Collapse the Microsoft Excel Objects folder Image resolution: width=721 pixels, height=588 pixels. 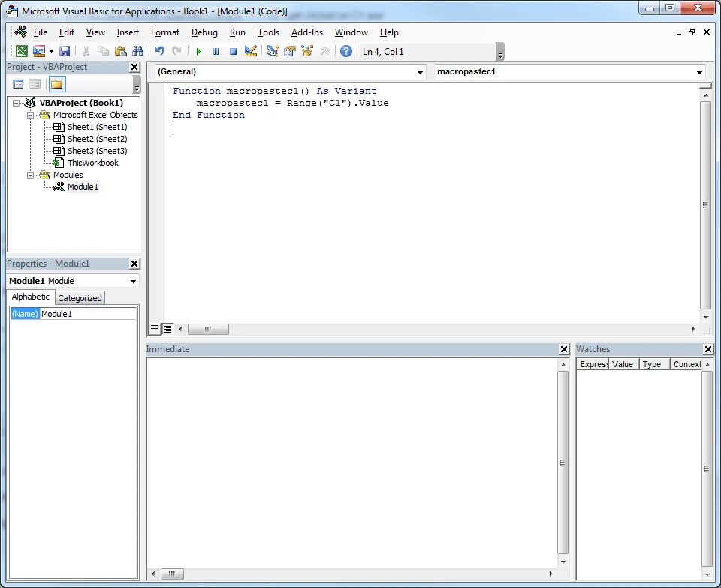(x=30, y=115)
